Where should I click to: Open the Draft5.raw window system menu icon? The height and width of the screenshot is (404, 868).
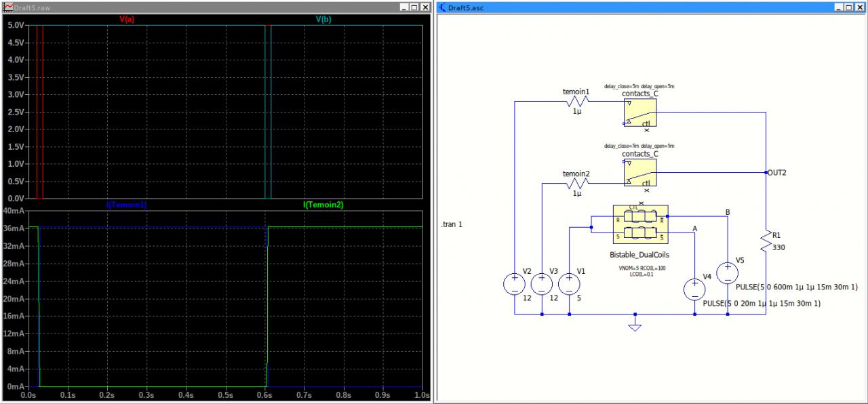click(x=8, y=7)
